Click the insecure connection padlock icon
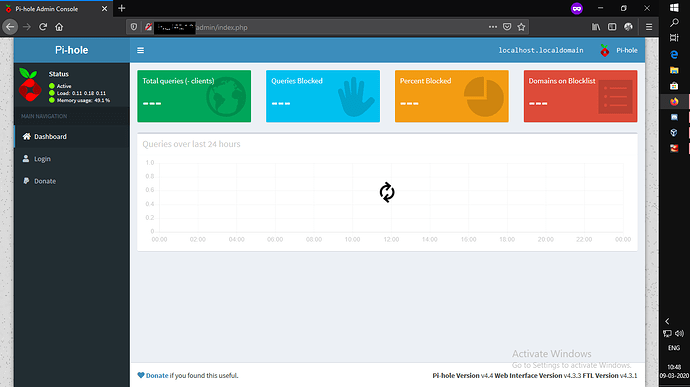Viewport: 690px width, 387px height. coord(148,27)
